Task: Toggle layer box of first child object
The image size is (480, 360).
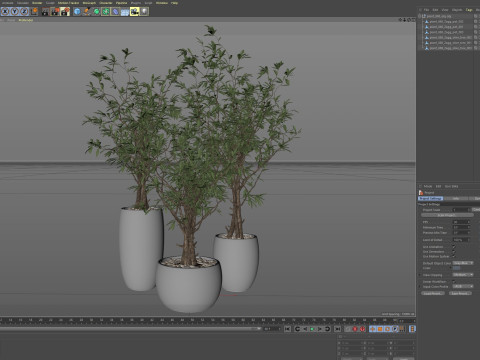Action: pyautogui.click(x=476, y=21)
